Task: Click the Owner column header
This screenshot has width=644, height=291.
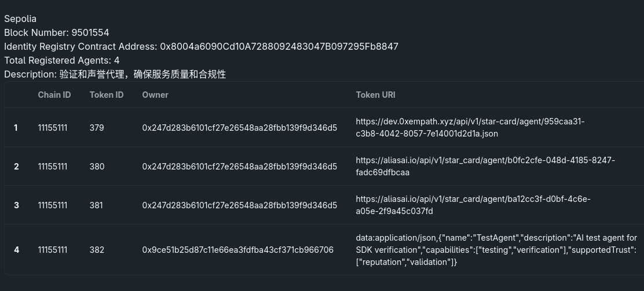Action: pyautogui.click(x=155, y=95)
